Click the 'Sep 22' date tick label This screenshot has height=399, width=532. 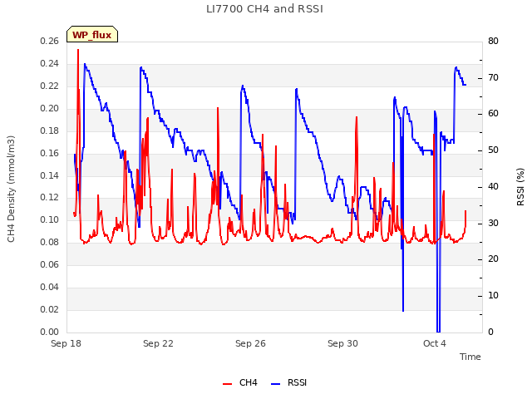pyautogui.click(x=158, y=343)
